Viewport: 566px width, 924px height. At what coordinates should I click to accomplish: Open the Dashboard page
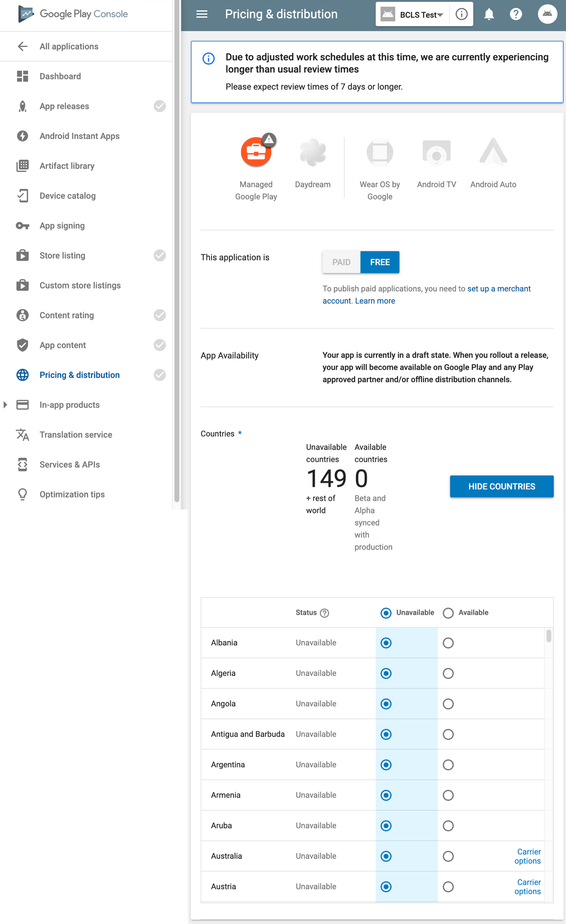(60, 76)
